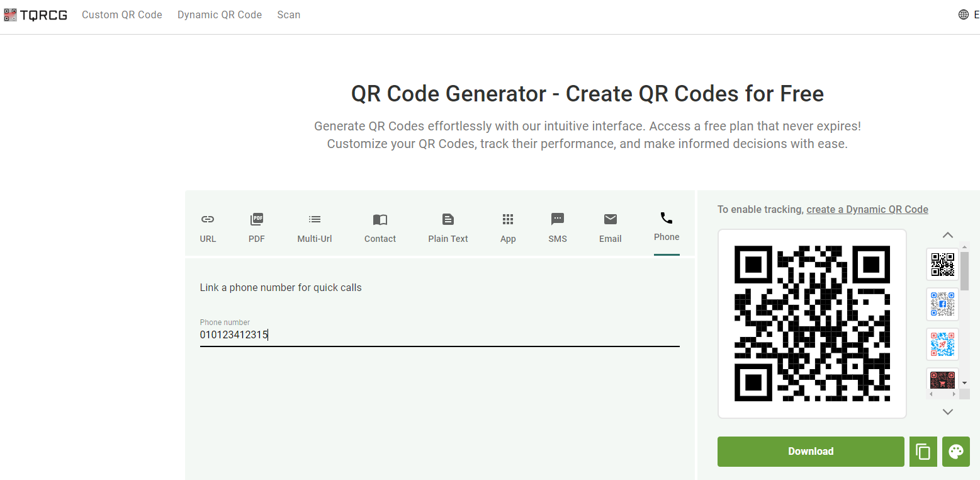Select the Phone handset icon tab
The height and width of the screenshot is (480, 980).
click(667, 218)
